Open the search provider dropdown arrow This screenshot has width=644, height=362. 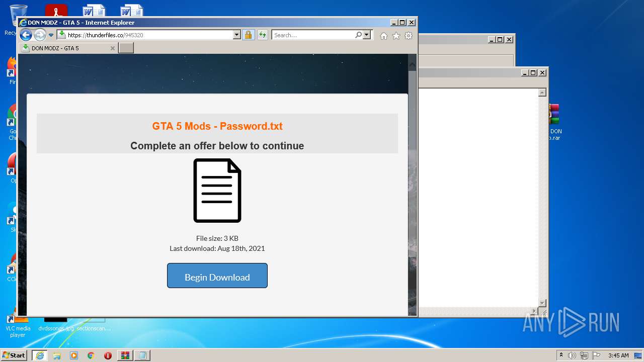[367, 35]
